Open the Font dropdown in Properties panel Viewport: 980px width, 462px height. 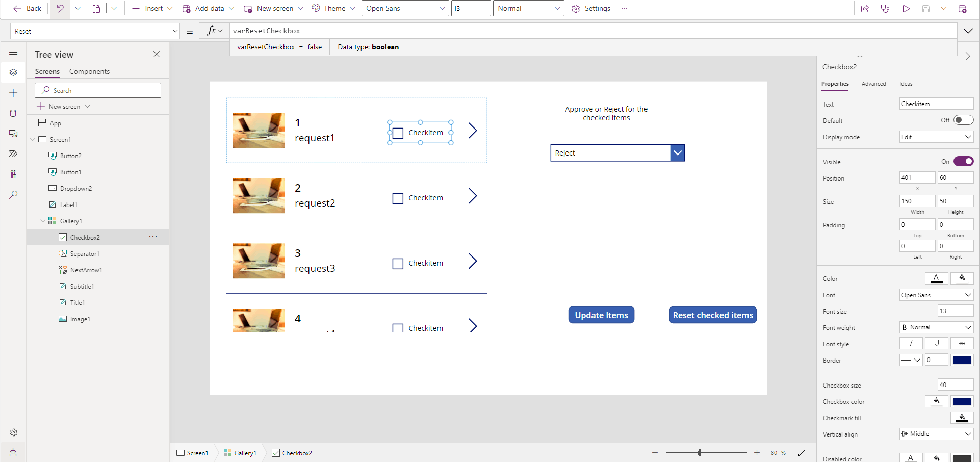pyautogui.click(x=936, y=295)
